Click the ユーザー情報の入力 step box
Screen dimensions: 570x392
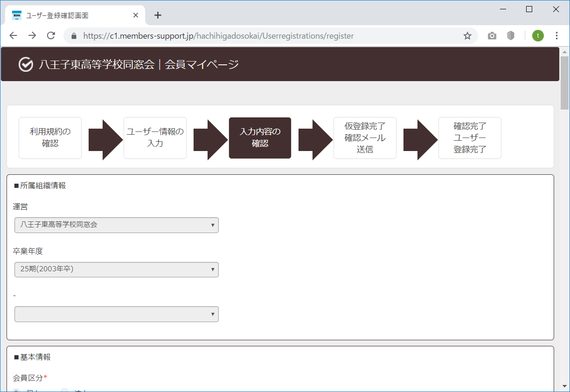pyautogui.click(x=155, y=138)
